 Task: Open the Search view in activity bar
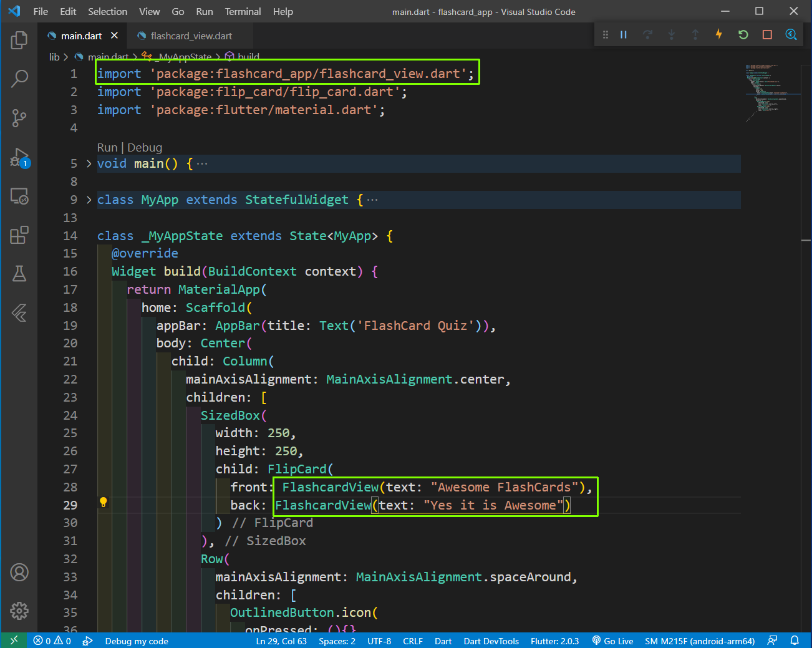19,79
